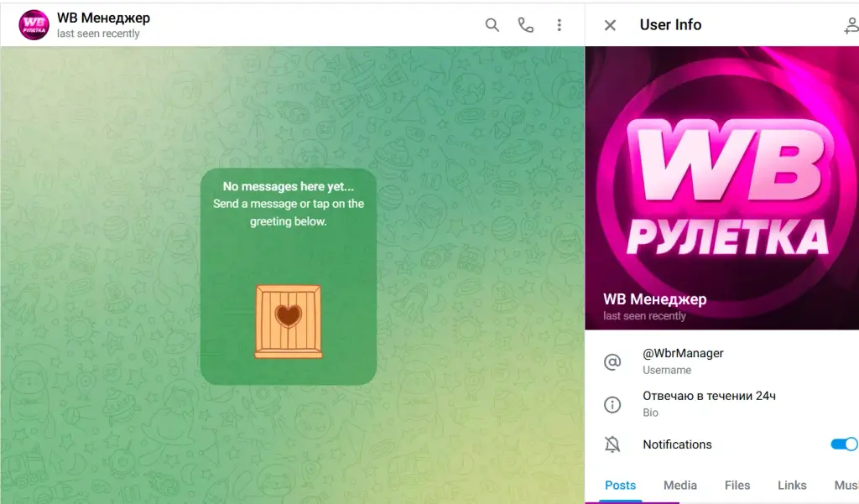The image size is (859, 504).
Task: Click the WB Менеджер name in chat header
Action: 103,18
